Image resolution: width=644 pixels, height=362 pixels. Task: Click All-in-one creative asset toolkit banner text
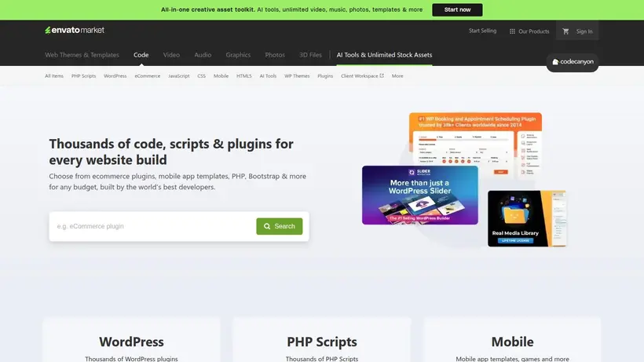291,9
